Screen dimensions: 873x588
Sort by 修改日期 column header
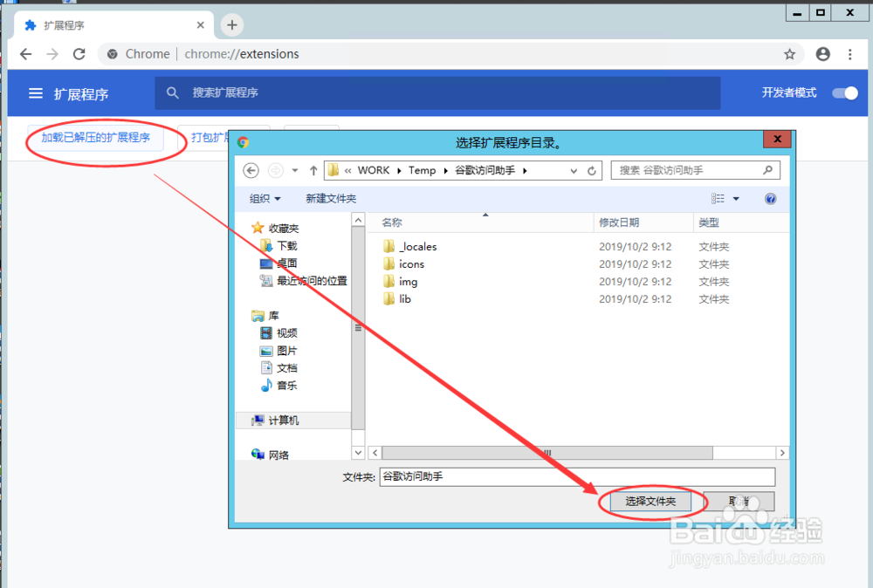pyautogui.click(x=643, y=222)
